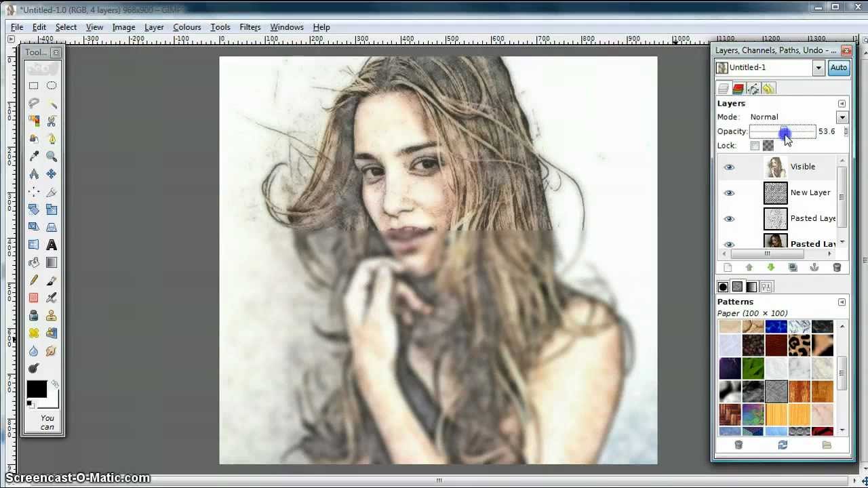Viewport: 868px width, 488px height.
Task: Create a new layer using the panel icon
Action: click(727, 266)
